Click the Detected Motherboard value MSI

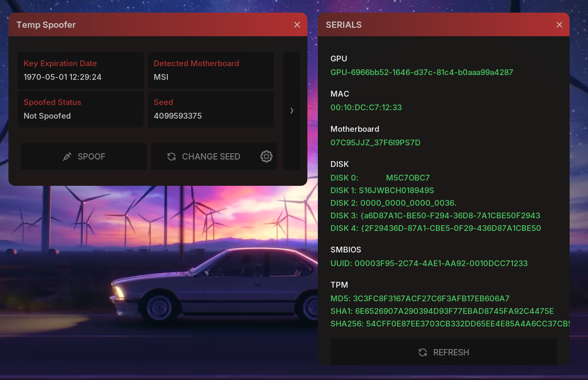[161, 77]
